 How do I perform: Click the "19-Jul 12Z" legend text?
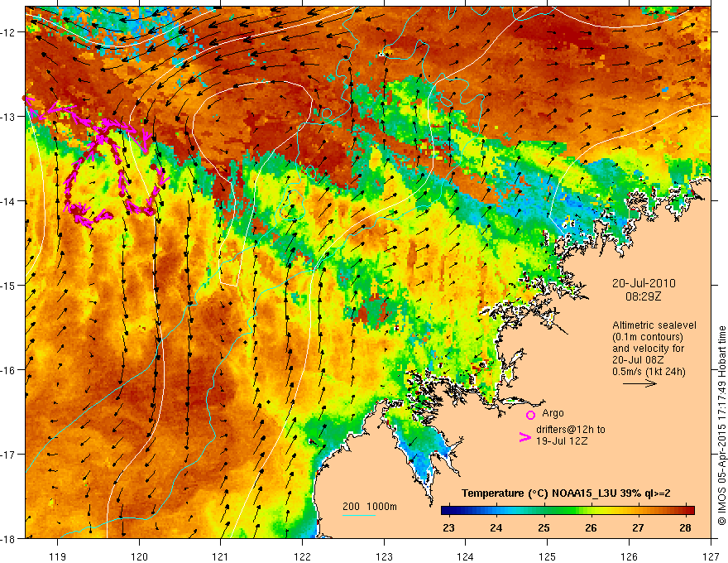pyautogui.click(x=562, y=440)
